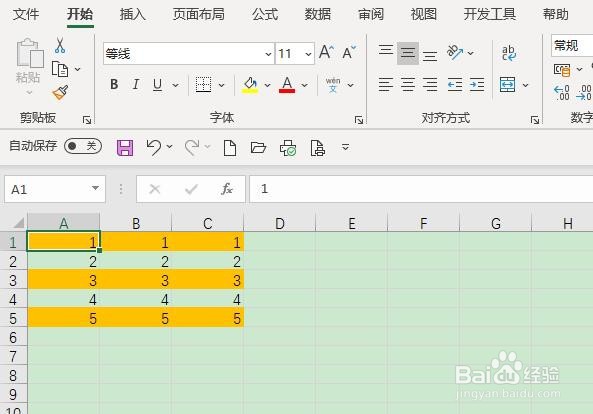593x414 pixels.
Task: Set middle vertical alignment
Action: point(408,53)
